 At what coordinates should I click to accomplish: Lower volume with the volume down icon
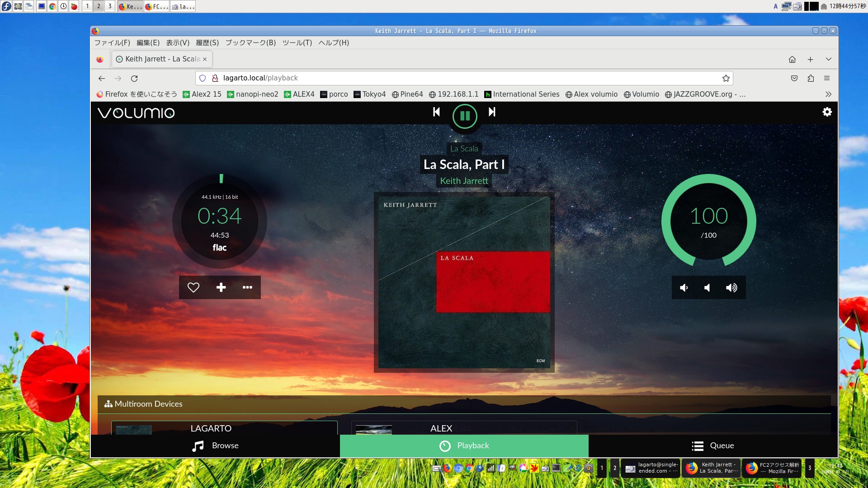[684, 288]
